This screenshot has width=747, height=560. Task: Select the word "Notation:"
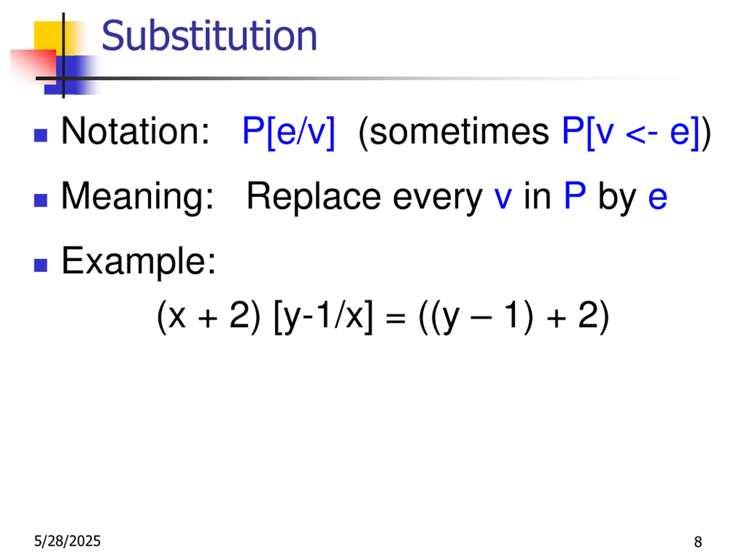pos(135,132)
